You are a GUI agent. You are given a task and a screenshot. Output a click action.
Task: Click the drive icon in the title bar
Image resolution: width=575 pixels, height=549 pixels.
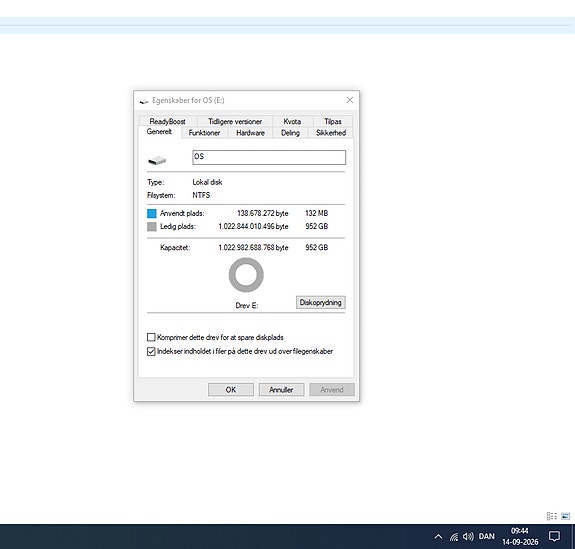tap(144, 101)
